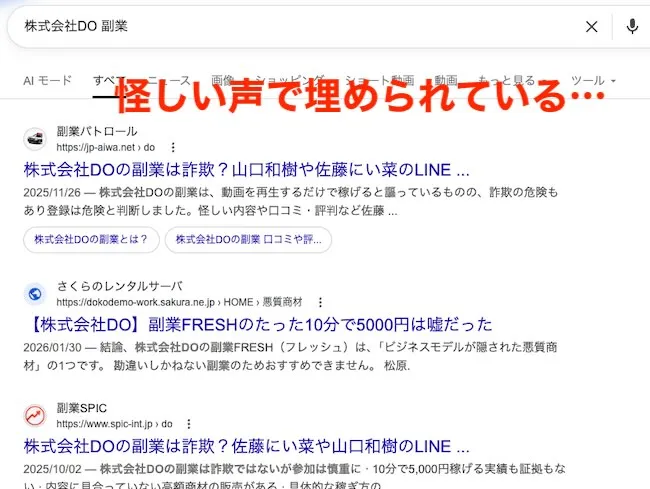The image size is (650, 489).
Task: Open options menu for the spic-int.jp result
Action: (x=189, y=424)
